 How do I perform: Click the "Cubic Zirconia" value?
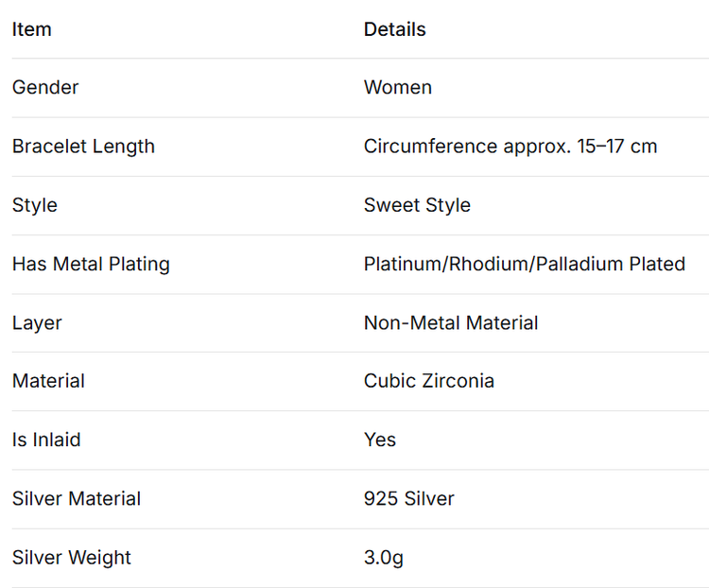pos(429,381)
